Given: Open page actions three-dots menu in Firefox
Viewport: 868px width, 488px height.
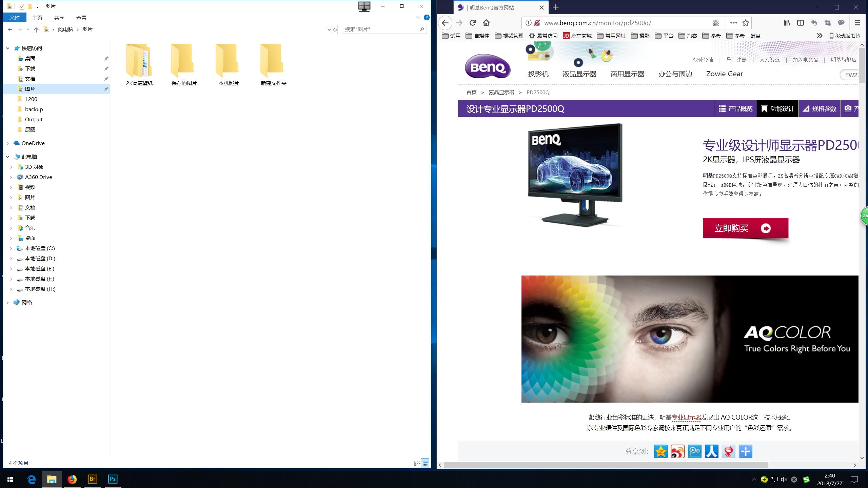Looking at the screenshot, I should coord(733,23).
